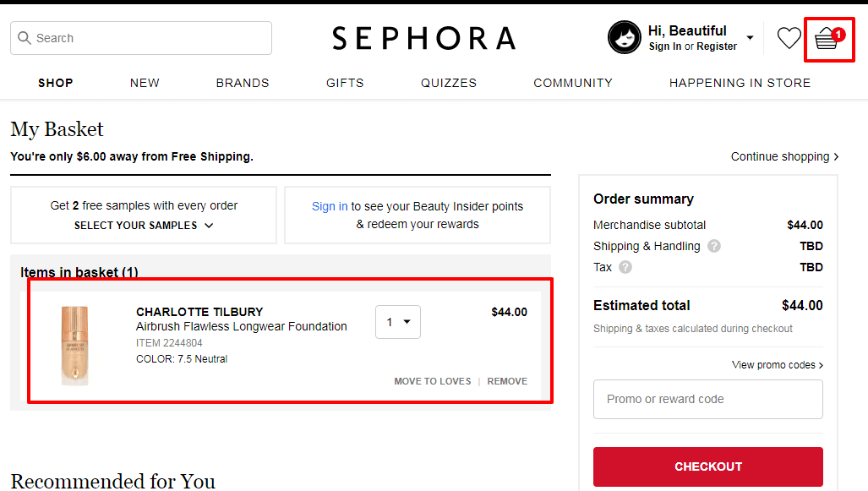
Task: Click Continue shopping link
Action: (784, 156)
